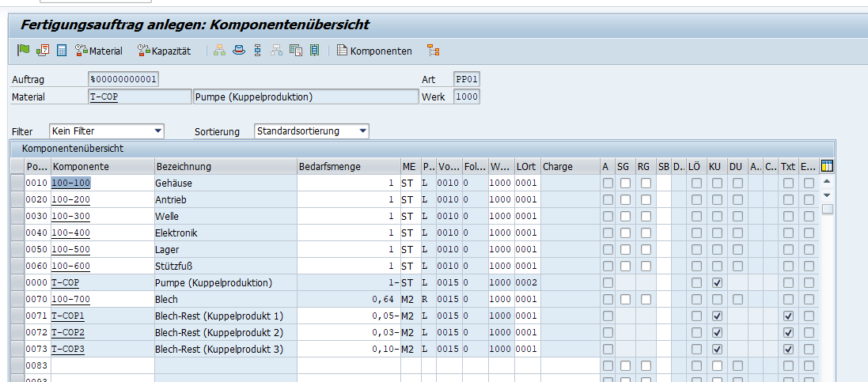Image resolution: width=868 pixels, height=382 pixels.
Task: Toggle SG checkbox for Gehäuse row
Action: (625, 183)
